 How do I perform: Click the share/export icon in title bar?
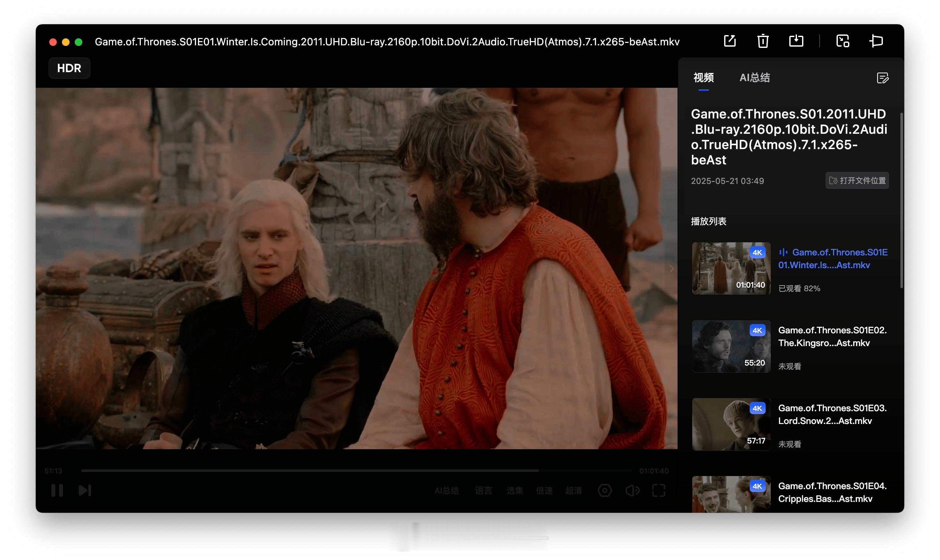click(730, 41)
